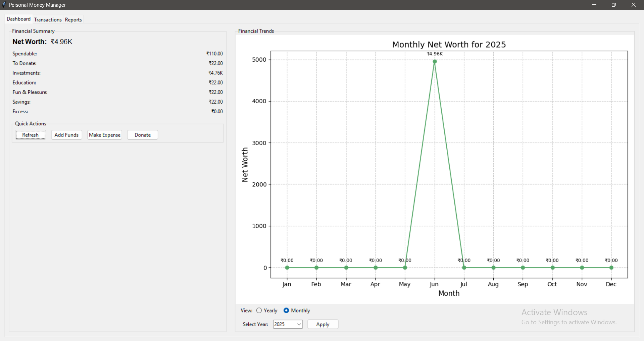Click the Donate button
This screenshot has width=644, height=341.
(x=142, y=135)
